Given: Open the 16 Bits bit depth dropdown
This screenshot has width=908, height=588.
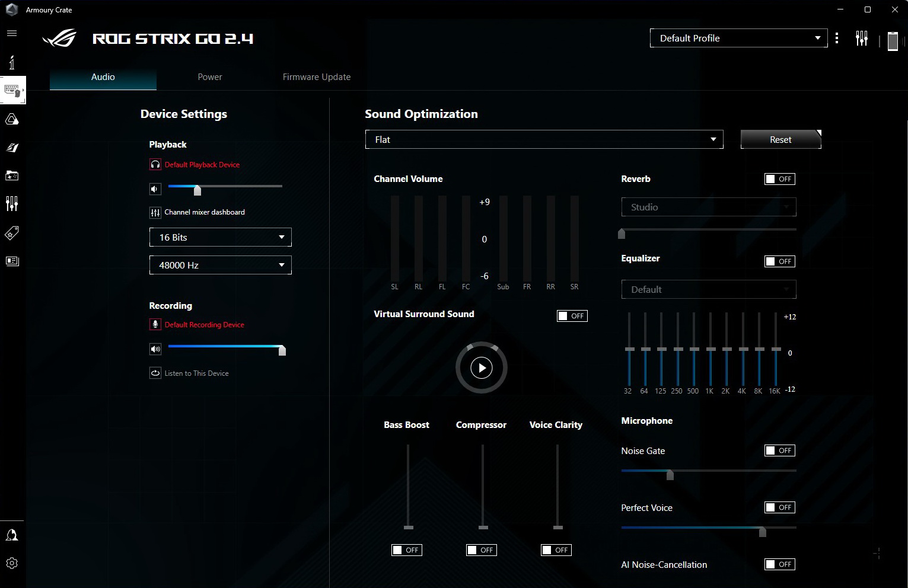Looking at the screenshot, I should pos(220,237).
